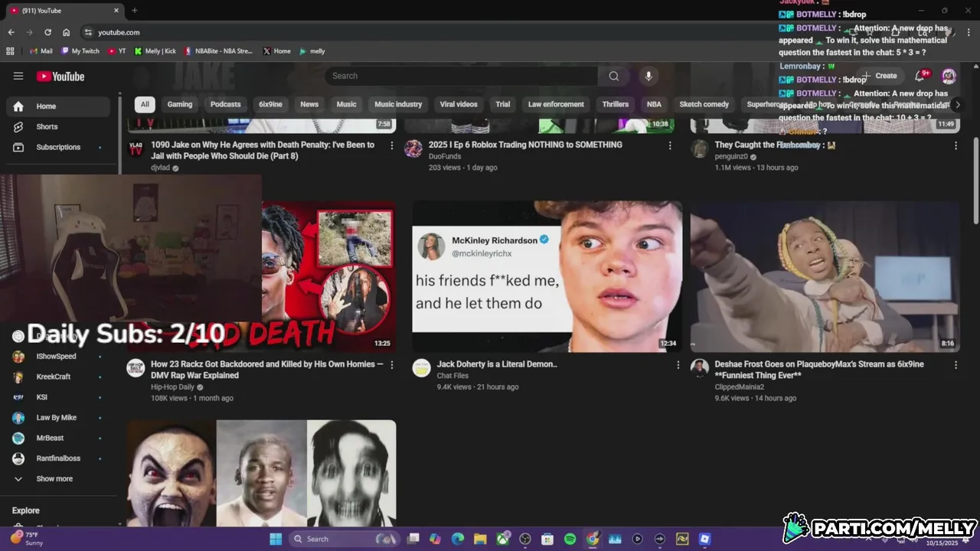Click the page vertical scrollbar

click(975, 181)
